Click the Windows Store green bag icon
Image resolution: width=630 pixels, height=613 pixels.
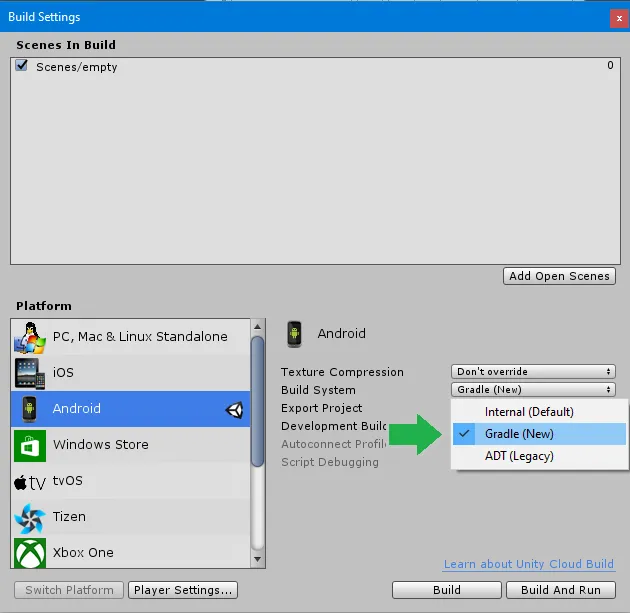(x=30, y=445)
